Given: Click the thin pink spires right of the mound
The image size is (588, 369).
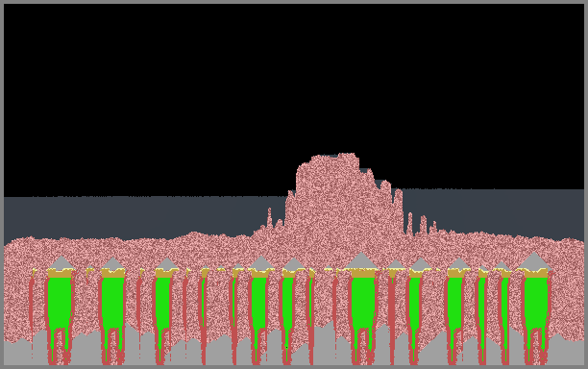Looking at the screenshot, I should click(422, 224).
